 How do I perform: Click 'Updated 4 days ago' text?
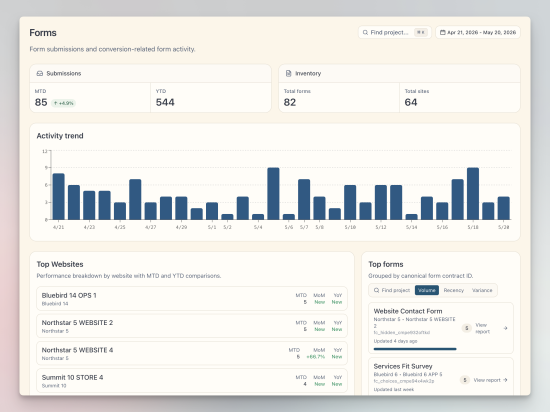click(395, 341)
